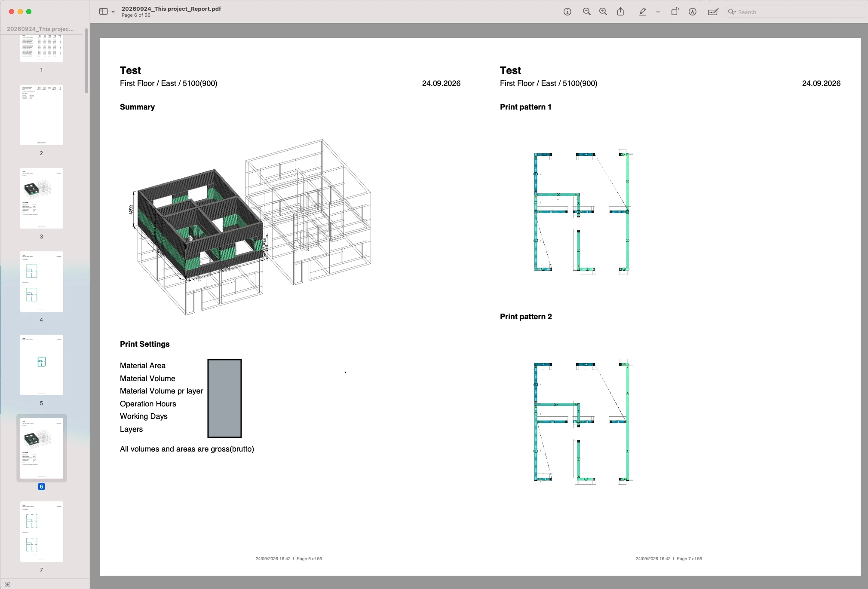
Task: Click the Print pattern 1 drawing
Action: click(583, 213)
